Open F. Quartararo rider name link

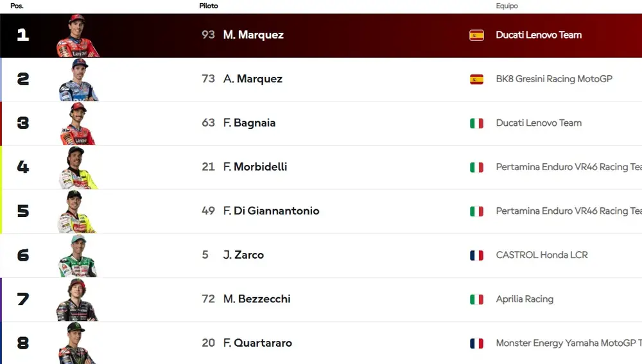tap(257, 343)
